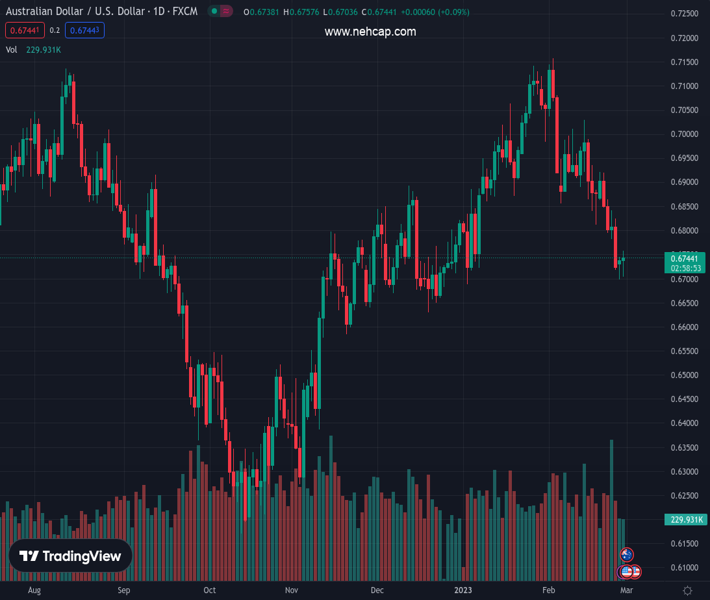Screen dimensions: 710x600
Task: Click the Oct label on time axis
Action: pyautogui.click(x=208, y=591)
